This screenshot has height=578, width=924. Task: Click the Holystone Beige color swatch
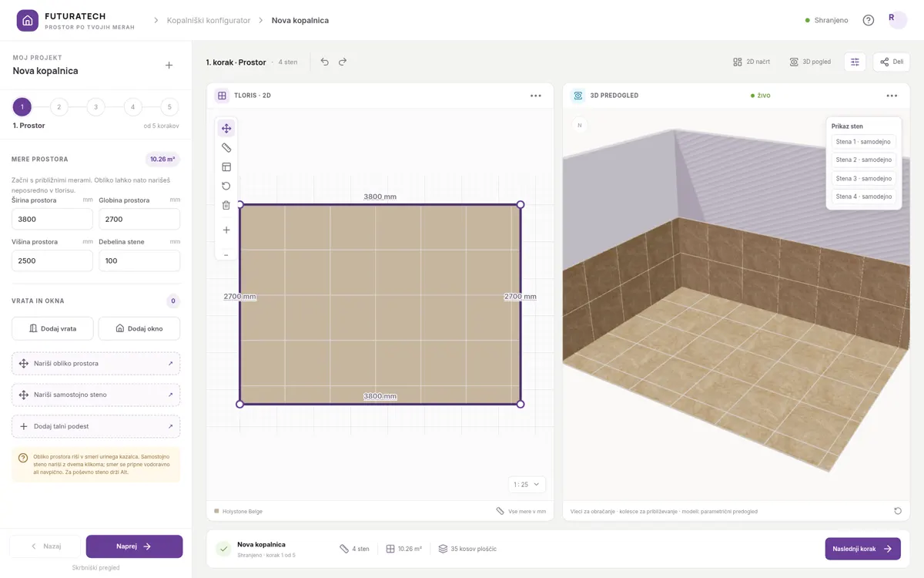(216, 511)
